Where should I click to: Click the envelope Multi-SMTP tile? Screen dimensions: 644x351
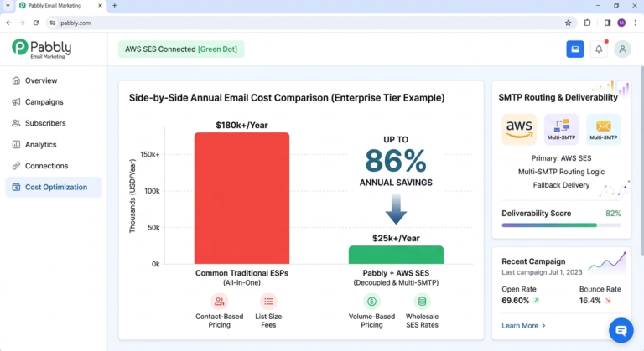[x=604, y=129]
